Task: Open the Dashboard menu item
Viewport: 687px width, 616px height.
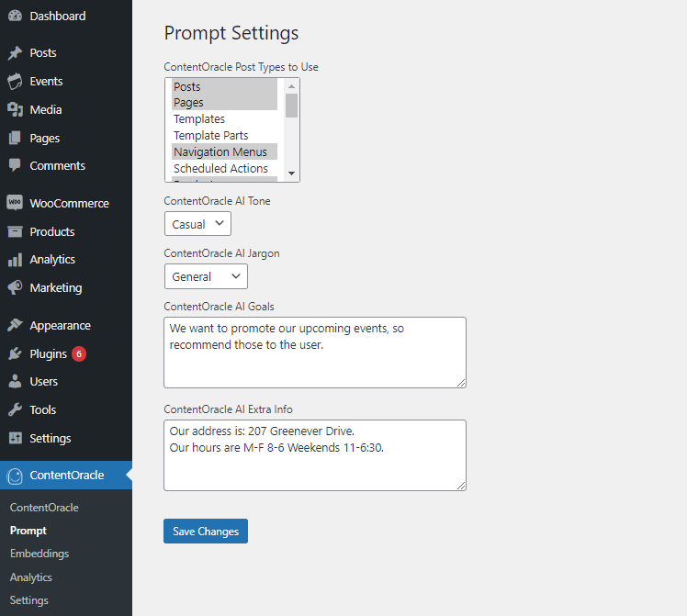Action: [x=57, y=17]
